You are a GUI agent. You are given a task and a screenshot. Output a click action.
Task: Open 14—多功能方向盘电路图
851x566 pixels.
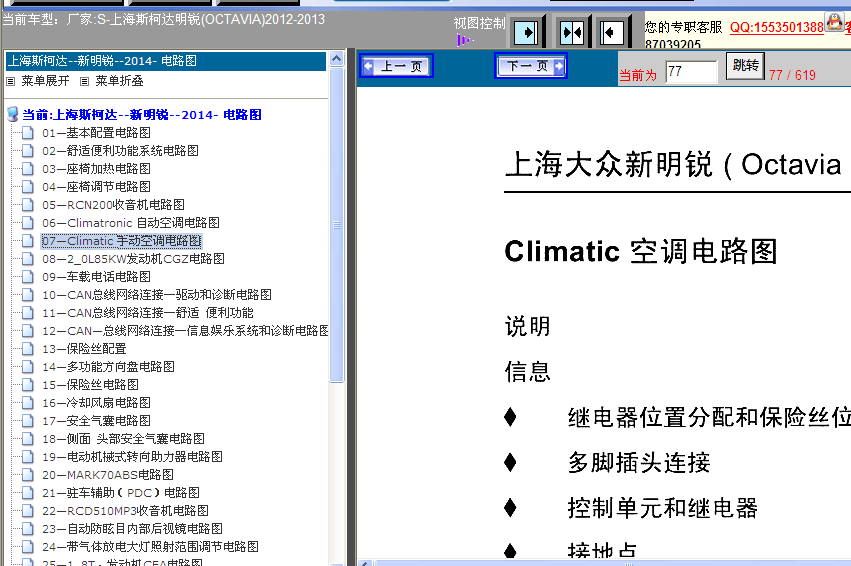[x=108, y=367]
